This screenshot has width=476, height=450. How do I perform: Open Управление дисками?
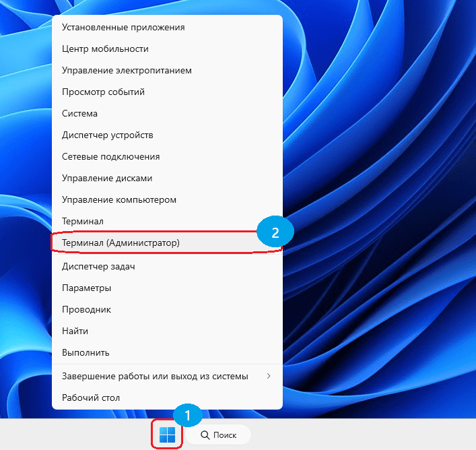107,179
